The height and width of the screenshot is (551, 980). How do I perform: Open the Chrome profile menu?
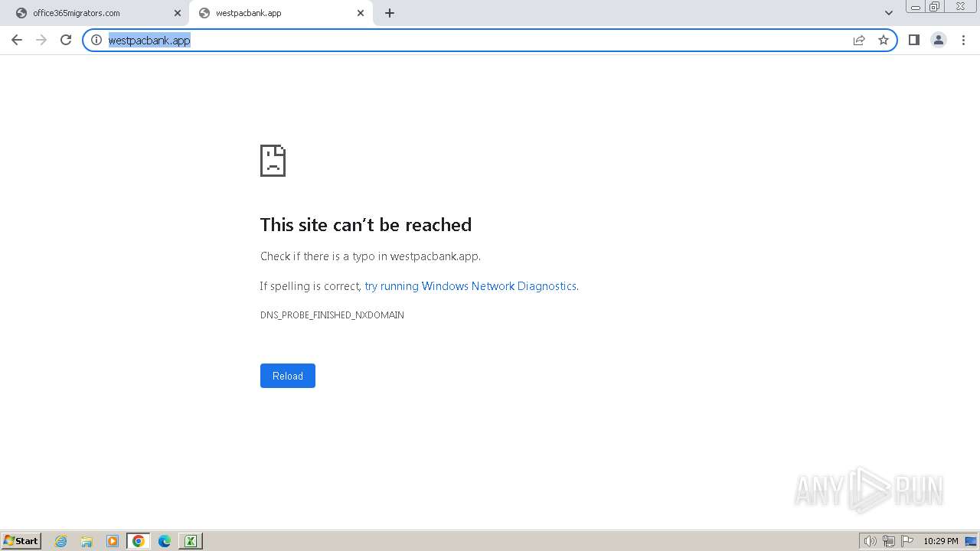(939, 40)
